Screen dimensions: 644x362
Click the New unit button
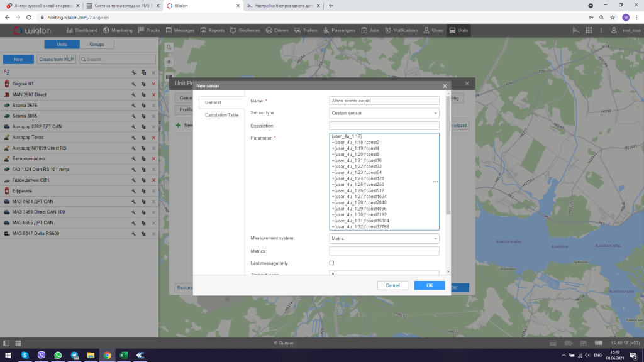18,60
